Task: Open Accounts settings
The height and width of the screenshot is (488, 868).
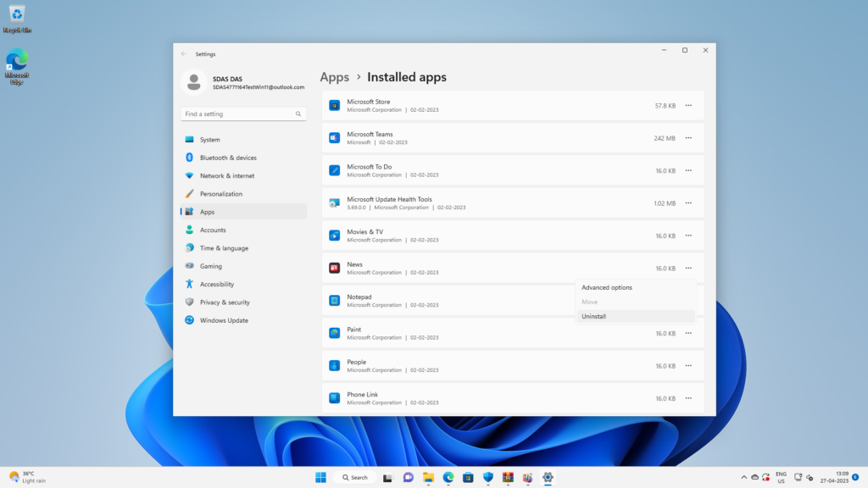Action: pos(243,230)
